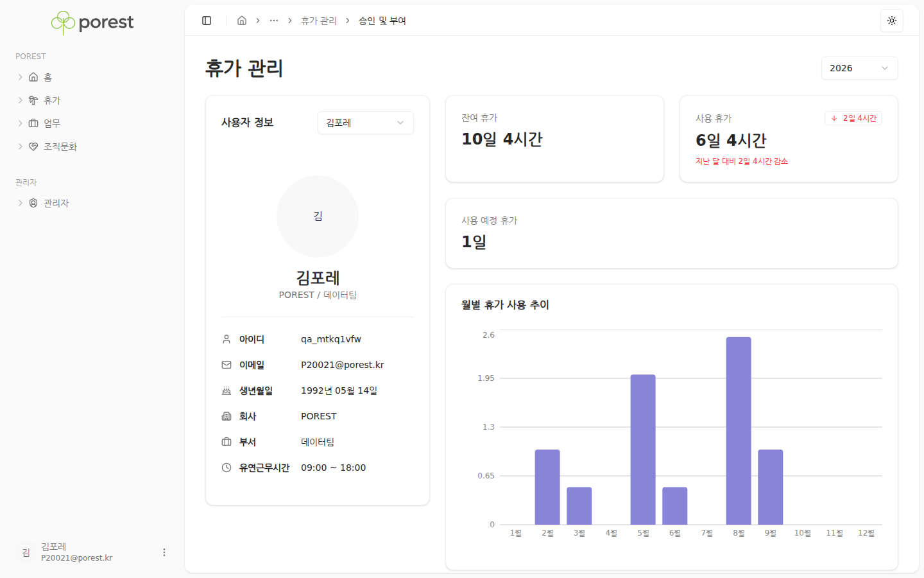Viewport: 924px width, 578px height.
Task: Open 휴가 menu item in sidebar
Action: [92, 100]
